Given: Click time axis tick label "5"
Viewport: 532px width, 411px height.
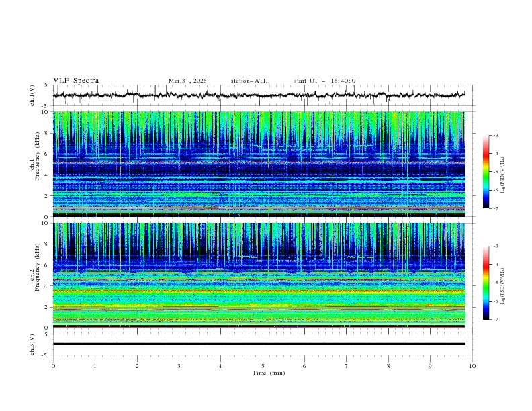Looking at the screenshot, I should (263, 366).
